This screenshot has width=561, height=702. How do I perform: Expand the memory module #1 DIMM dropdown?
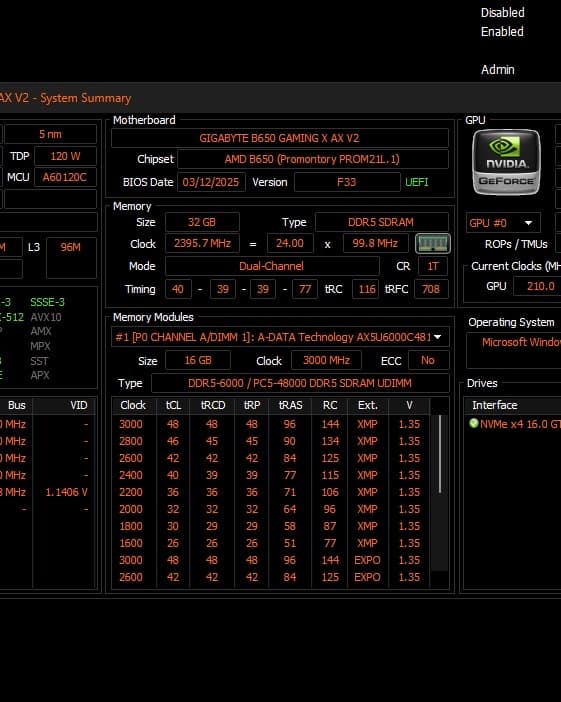click(x=280, y=337)
